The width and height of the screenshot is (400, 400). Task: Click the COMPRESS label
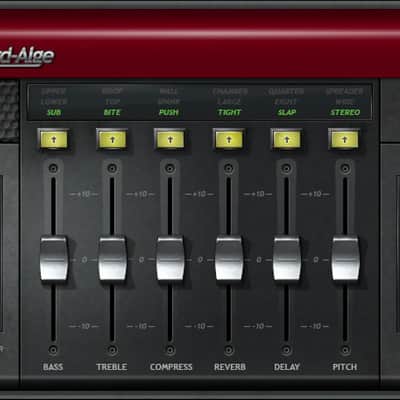pyautogui.click(x=171, y=367)
